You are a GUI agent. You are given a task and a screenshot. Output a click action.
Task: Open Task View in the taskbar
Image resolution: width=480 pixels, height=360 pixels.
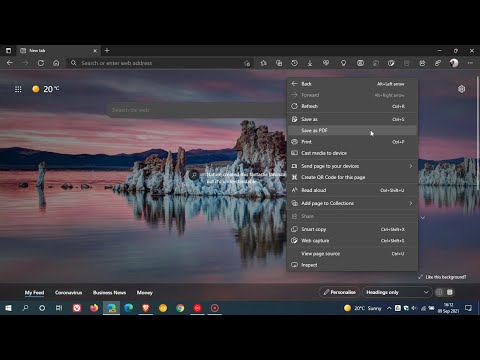59,308
